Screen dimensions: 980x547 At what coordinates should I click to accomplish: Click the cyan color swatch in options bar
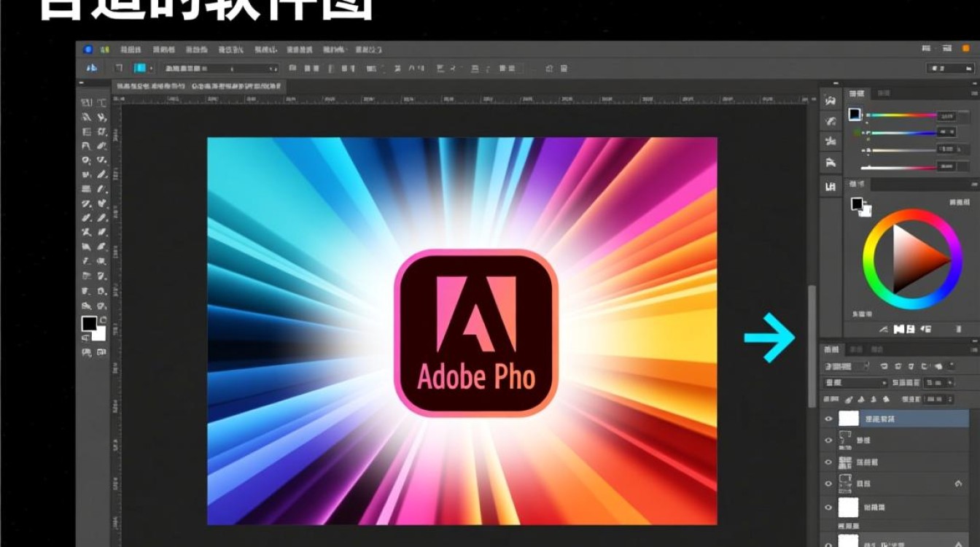pyautogui.click(x=140, y=68)
